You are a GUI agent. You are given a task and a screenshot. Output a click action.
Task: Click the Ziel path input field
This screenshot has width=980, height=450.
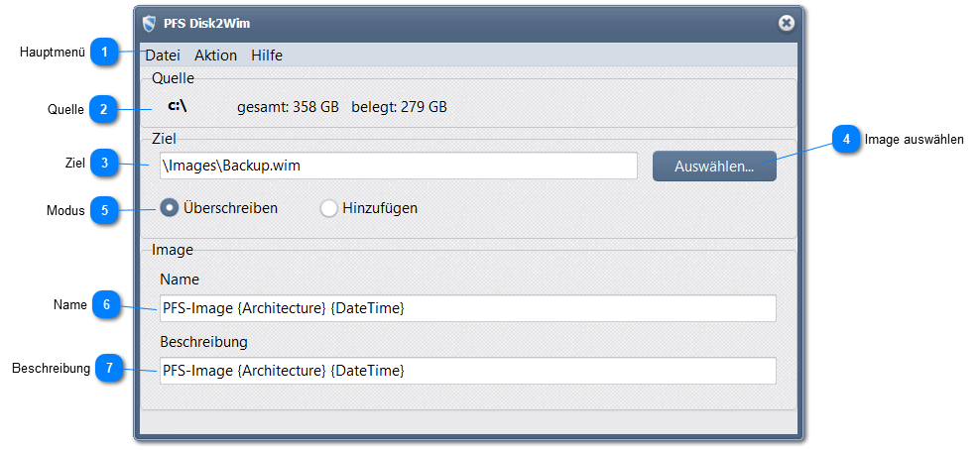(x=397, y=166)
